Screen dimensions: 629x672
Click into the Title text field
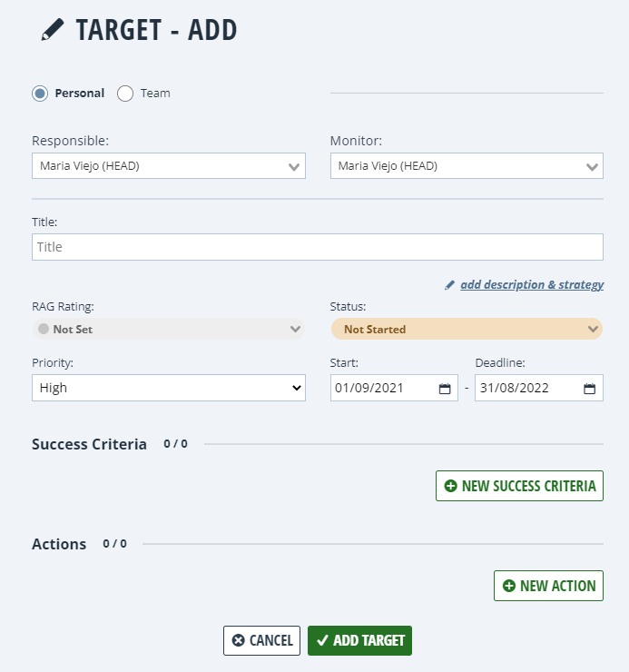(x=318, y=247)
